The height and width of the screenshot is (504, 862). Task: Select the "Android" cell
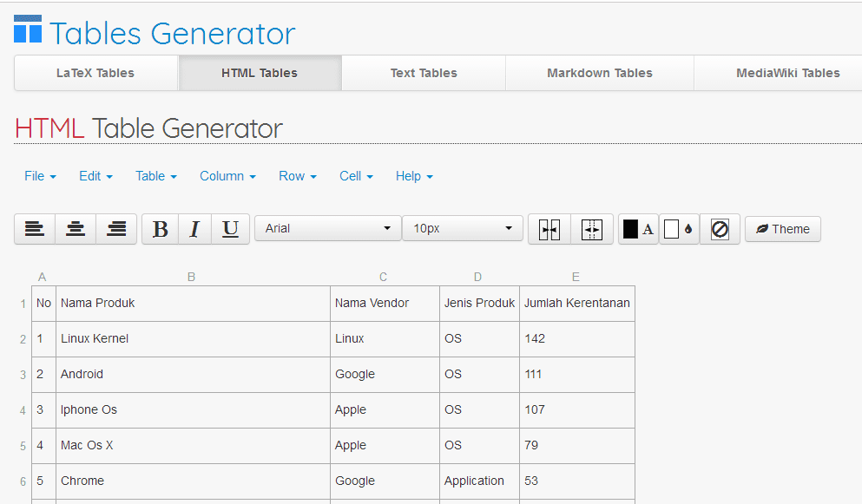193,375
